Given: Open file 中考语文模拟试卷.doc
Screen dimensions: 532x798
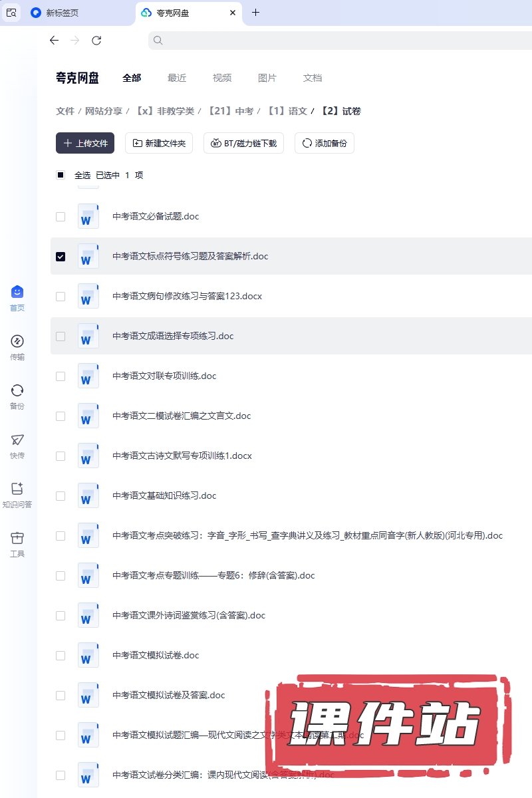Looking at the screenshot, I should coord(156,656).
